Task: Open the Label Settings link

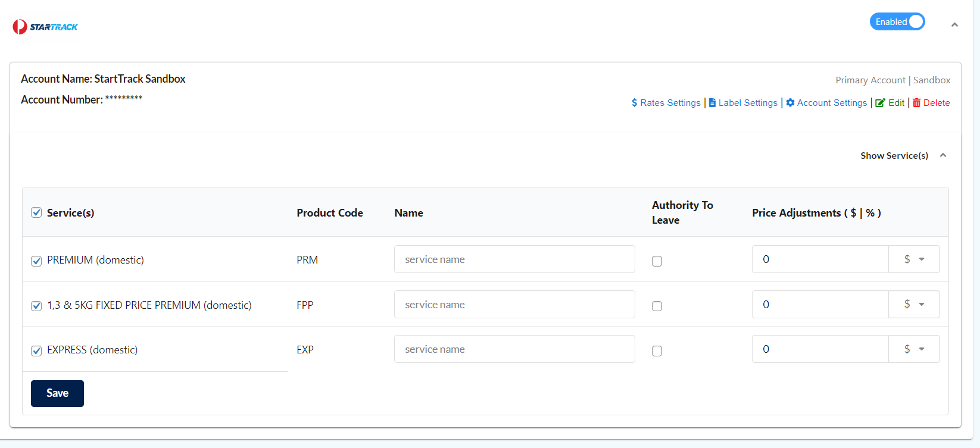Action: tap(748, 103)
